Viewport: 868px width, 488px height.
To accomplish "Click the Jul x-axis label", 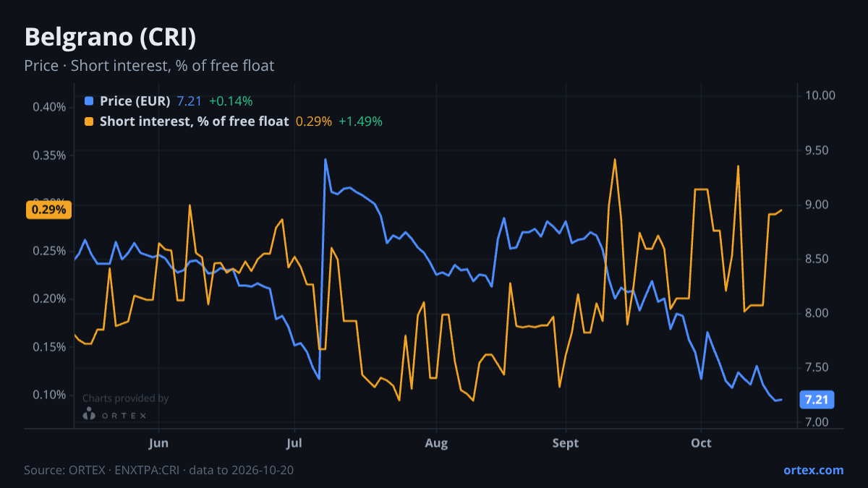I will [x=294, y=443].
